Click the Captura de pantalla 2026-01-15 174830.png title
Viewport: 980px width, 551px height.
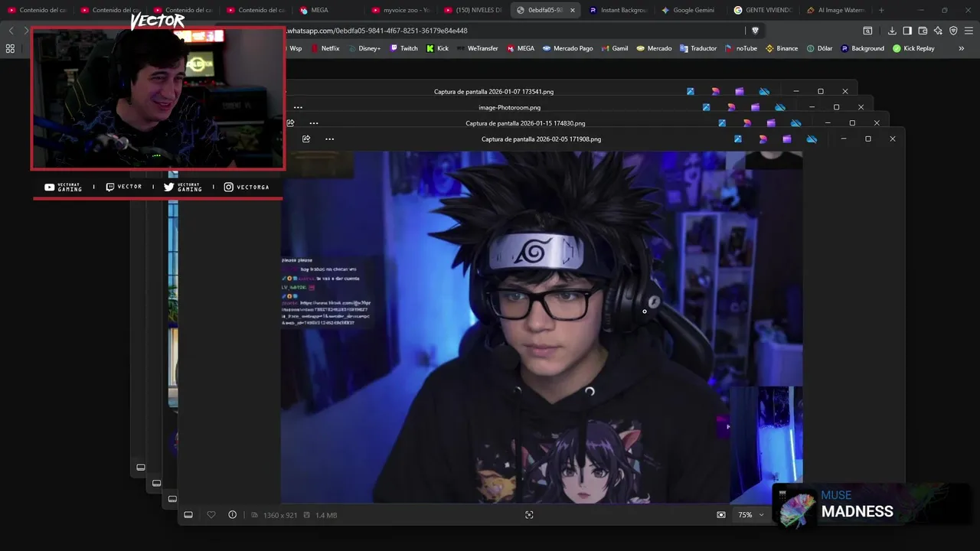525,123
